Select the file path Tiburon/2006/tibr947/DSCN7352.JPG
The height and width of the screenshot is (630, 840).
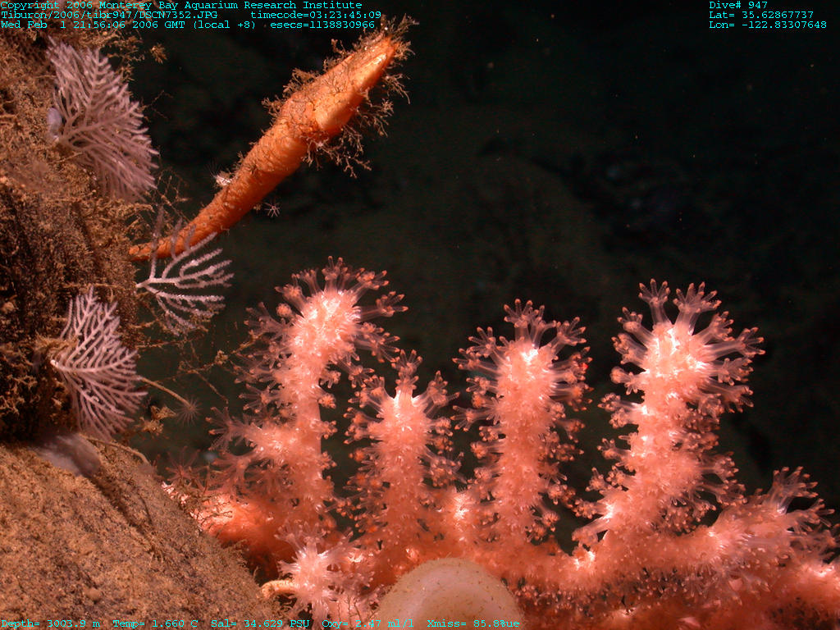click(x=109, y=15)
